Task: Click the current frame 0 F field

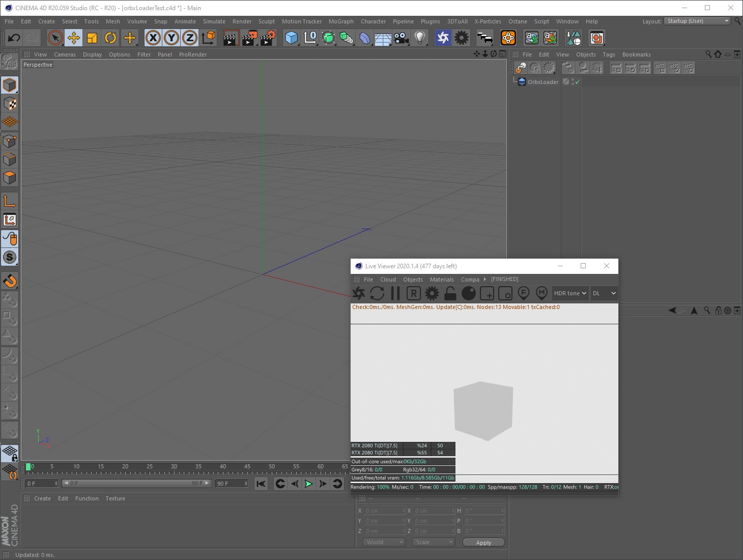Action: click(x=42, y=483)
